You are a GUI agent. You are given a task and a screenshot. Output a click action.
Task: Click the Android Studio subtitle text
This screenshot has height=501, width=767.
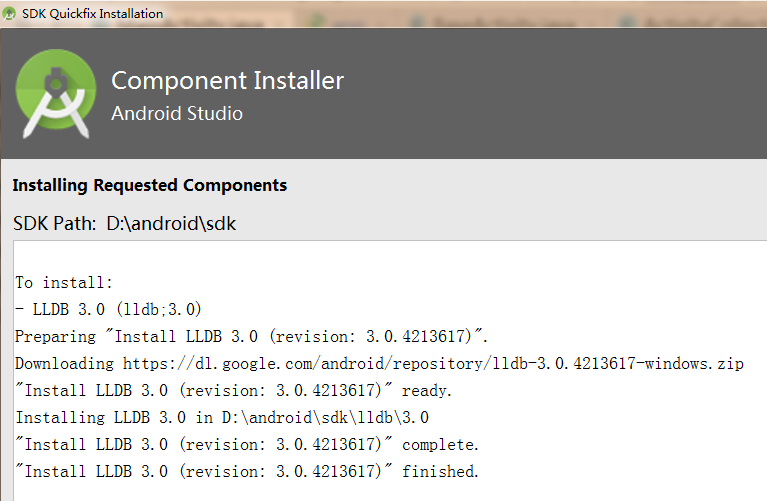click(177, 114)
